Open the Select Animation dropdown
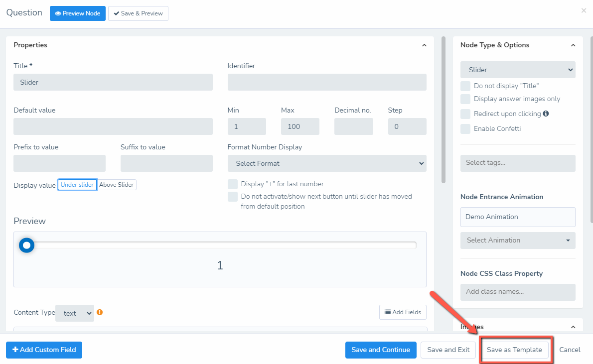The height and width of the screenshot is (364, 593). click(x=518, y=241)
